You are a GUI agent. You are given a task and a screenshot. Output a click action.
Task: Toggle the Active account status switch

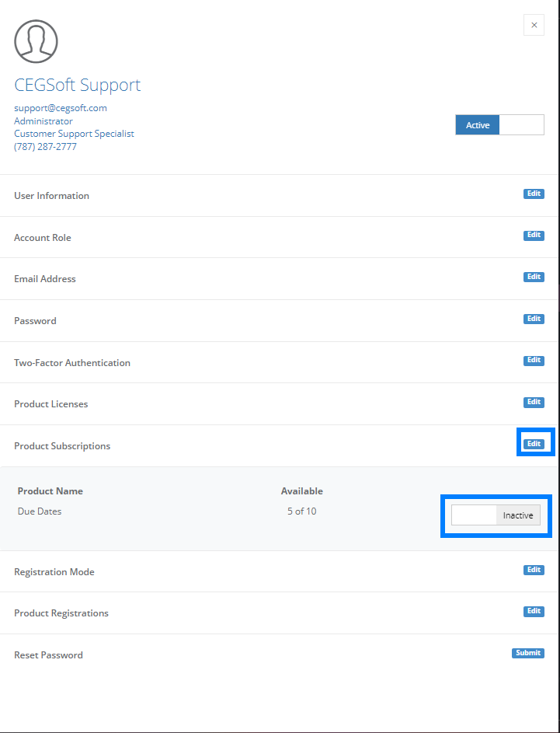click(x=499, y=125)
